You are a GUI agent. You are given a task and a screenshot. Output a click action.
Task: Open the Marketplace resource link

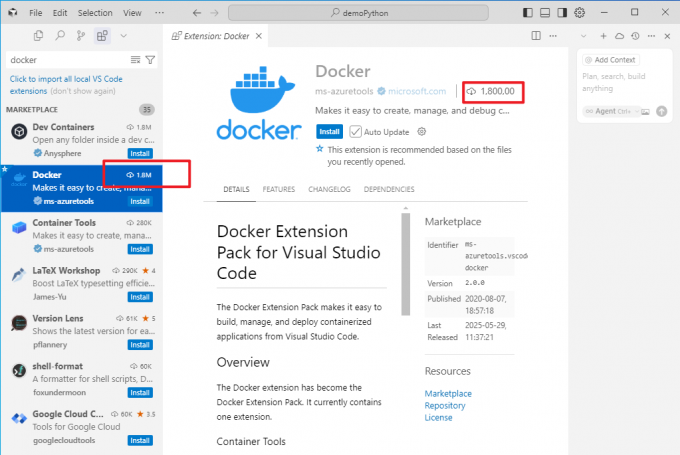click(448, 393)
